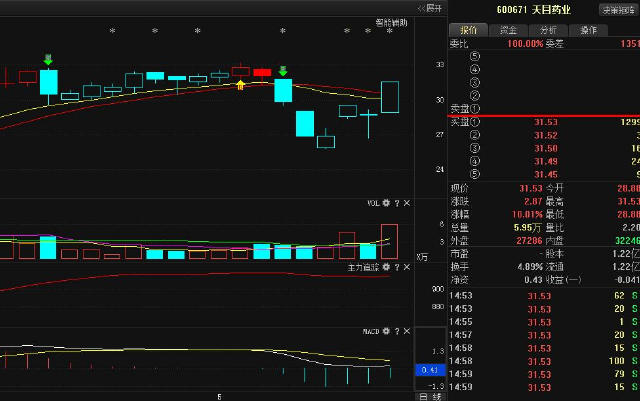The image size is (640, 401).
Task: Click the yellow up-arrow signal marker
Action: point(240,85)
